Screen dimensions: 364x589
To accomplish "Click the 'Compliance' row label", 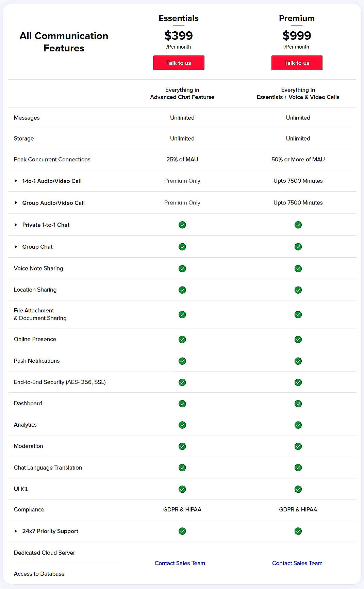I will 29,509.
